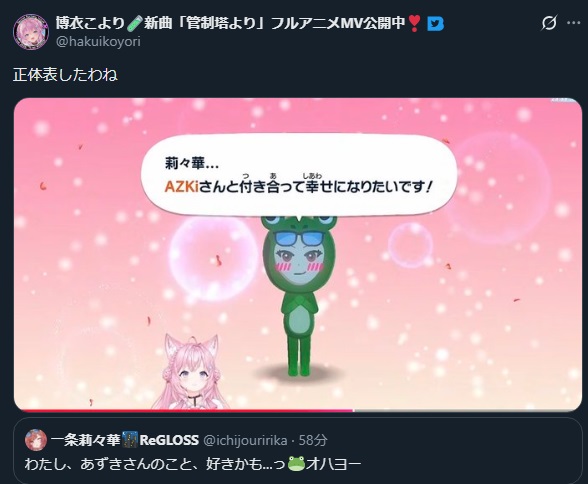Seek using the red video progress bar
The image size is (588, 484).
pos(184,411)
